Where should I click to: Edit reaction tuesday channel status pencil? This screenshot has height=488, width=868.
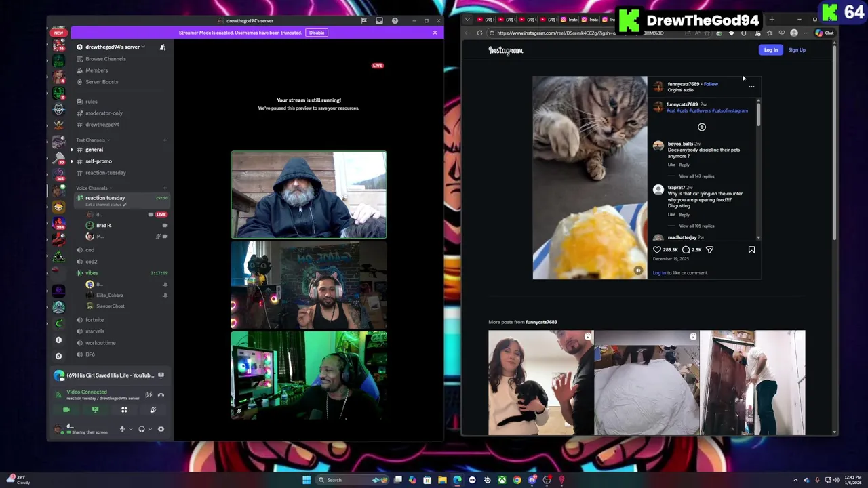[x=125, y=205]
